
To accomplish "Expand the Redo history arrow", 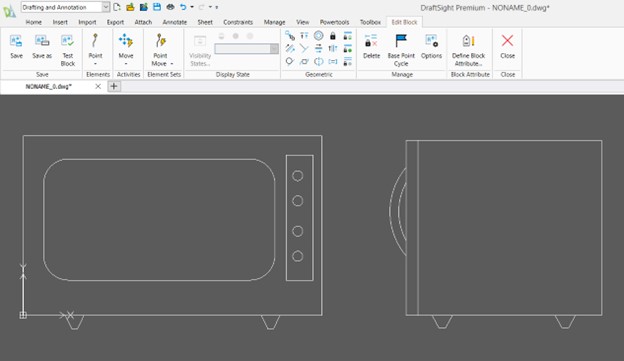I will pyautogui.click(x=210, y=7).
